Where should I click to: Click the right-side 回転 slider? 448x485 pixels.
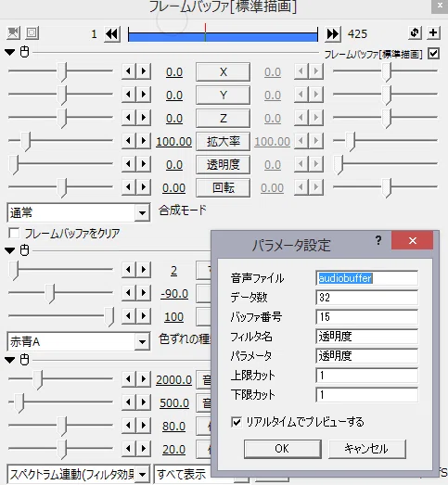pyautogui.click(x=385, y=187)
